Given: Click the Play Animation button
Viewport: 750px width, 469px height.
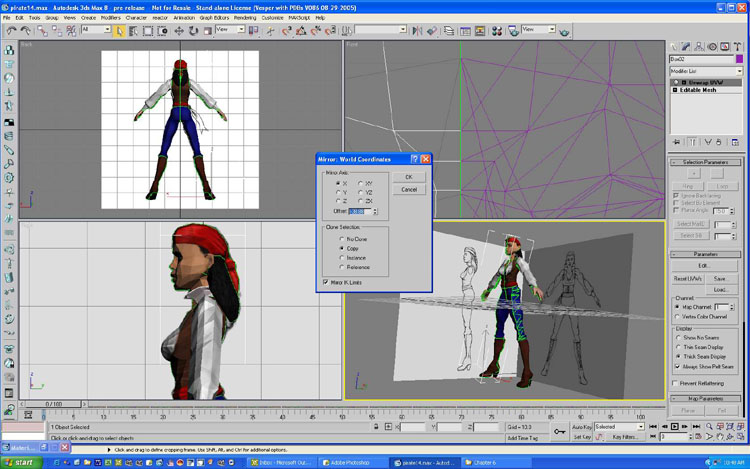Looking at the screenshot, I should click(x=675, y=426).
